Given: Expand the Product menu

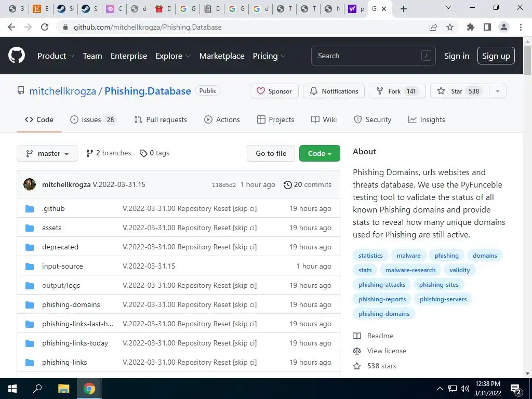Looking at the screenshot, I should (x=56, y=56).
